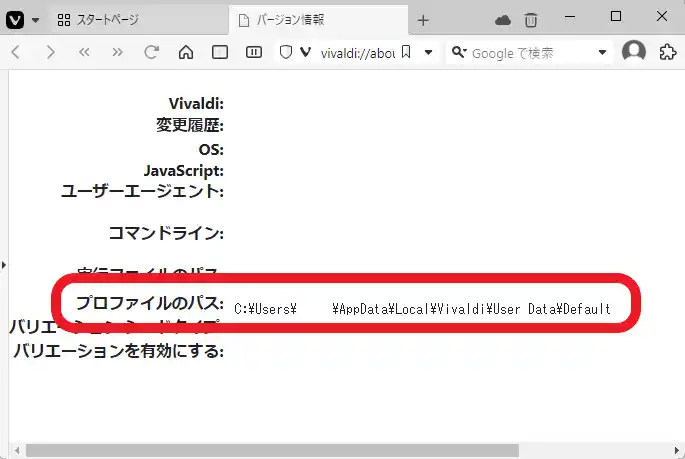Toggle the pause button in the toolbar

pyautogui.click(x=254, y=52)
